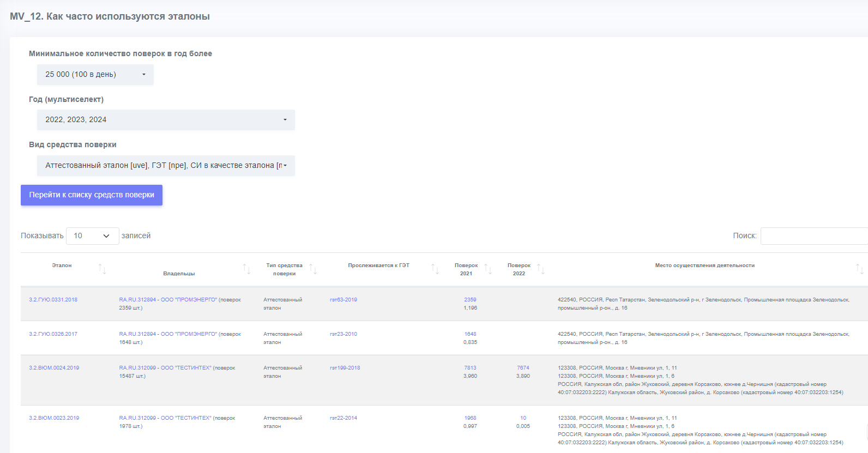Open owner link ООО "ТЕСТИНТЕХ" first row
The width and height of the screenshot is (868, 453).
pos(165,368)
